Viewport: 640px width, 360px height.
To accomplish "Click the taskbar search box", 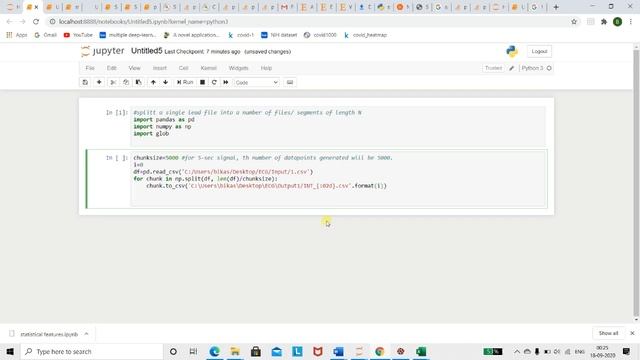I will 91,351.
